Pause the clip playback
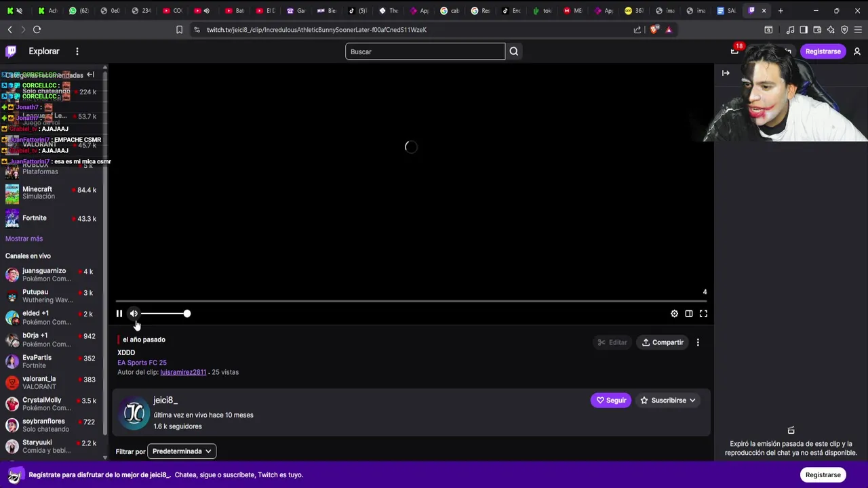Screen dimensions: 868x488 119,313
